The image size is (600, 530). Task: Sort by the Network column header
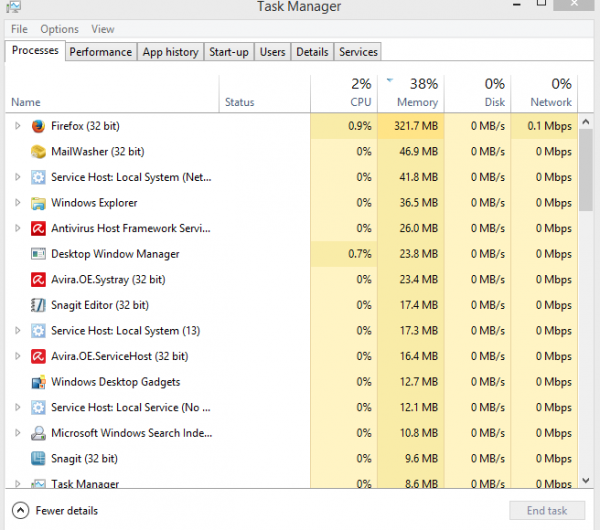tap(544, 94)
